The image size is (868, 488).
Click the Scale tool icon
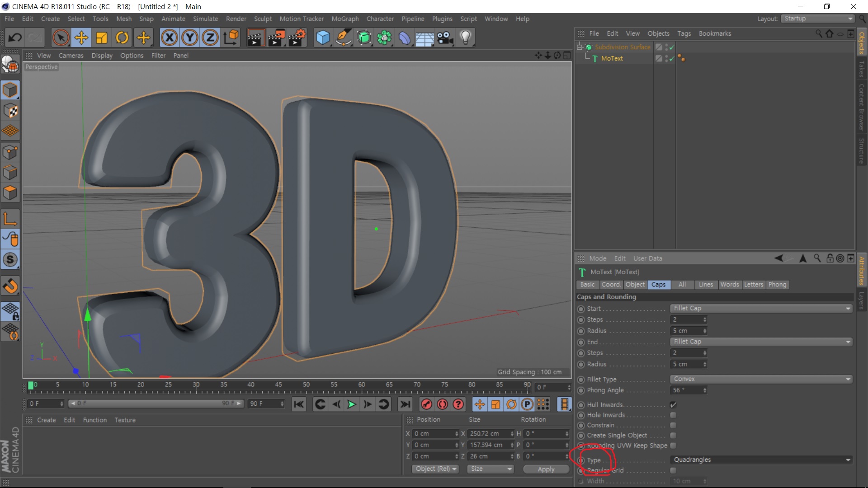tap(102, 38)
